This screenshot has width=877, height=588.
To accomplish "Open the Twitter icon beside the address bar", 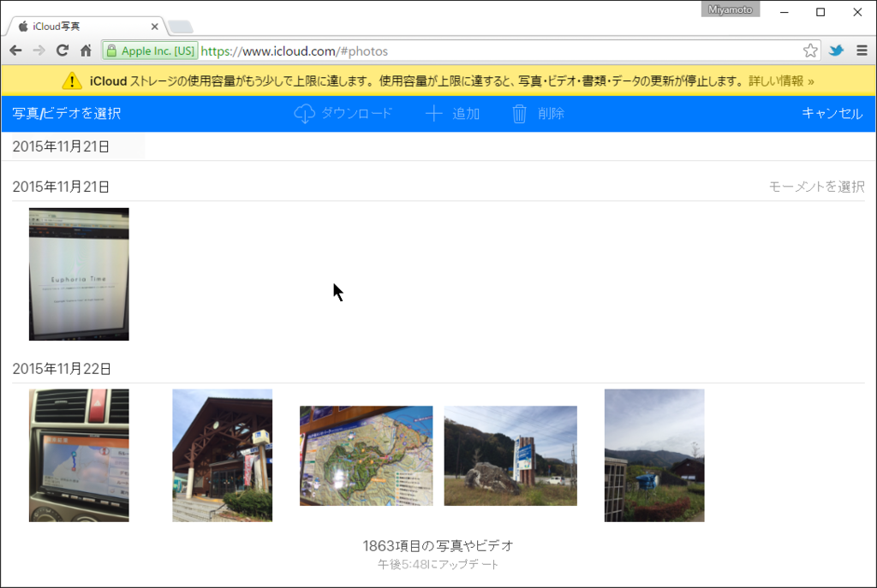I will (836, 50).
